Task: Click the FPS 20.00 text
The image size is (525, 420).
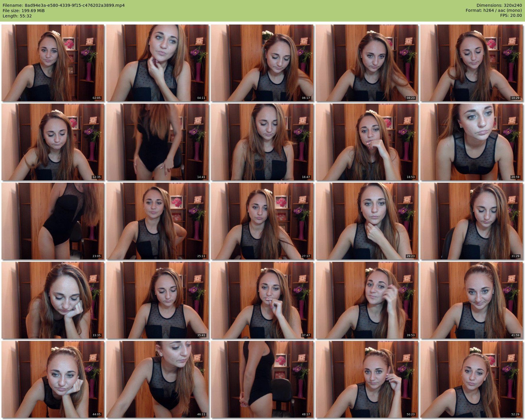Action: coord(511,16)
